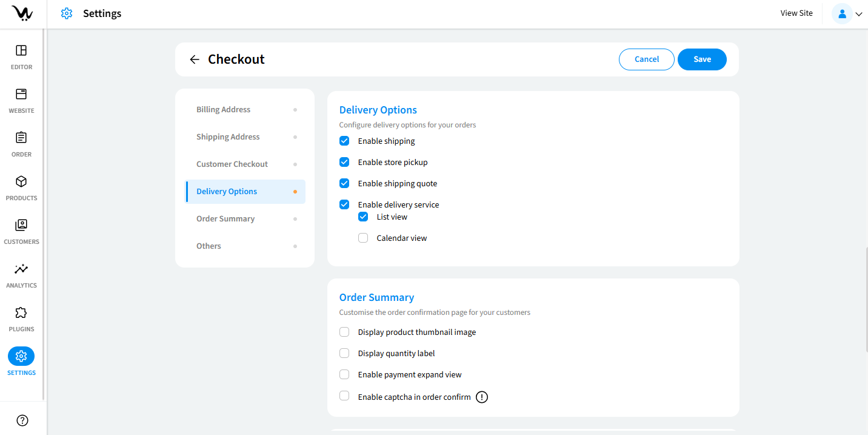
Task: Open Customers section icon
Action: [21, 225]
